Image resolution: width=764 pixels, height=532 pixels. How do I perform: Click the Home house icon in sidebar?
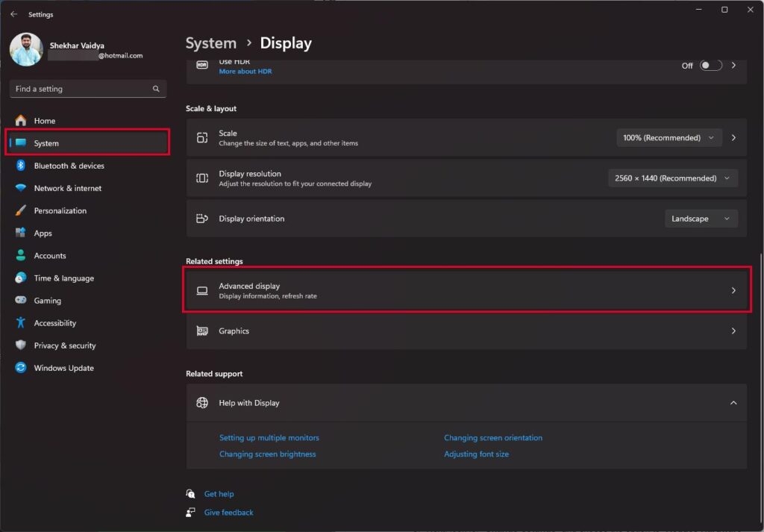(20, 120)
